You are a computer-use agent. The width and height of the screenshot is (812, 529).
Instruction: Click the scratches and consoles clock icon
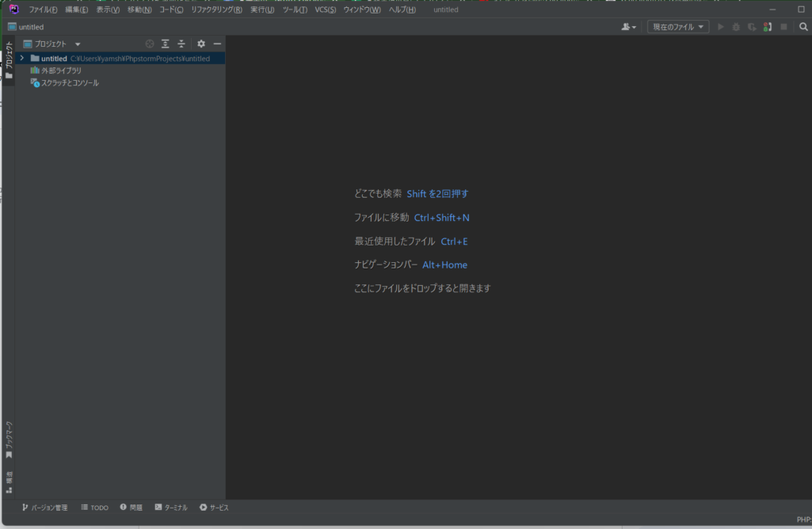point(35,83)
